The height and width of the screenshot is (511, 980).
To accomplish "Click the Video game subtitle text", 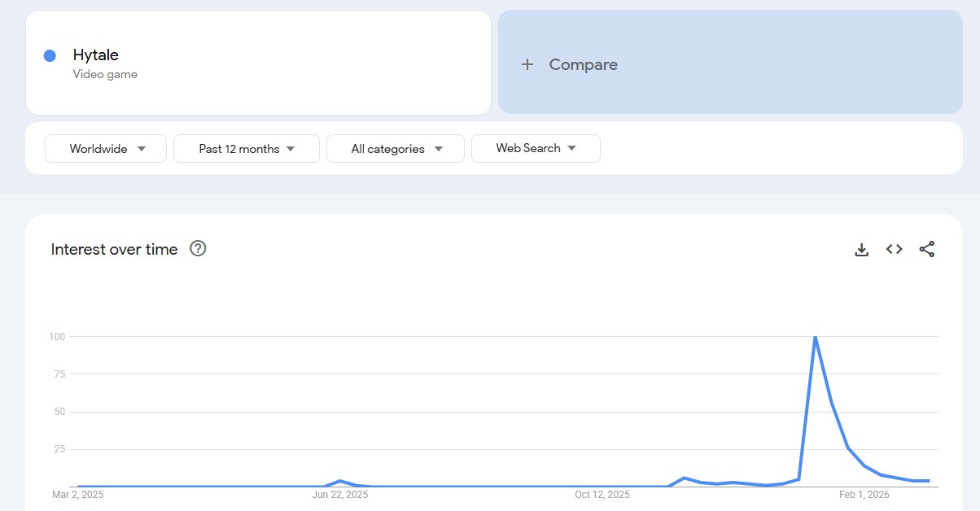I will (x=105, y=74).
